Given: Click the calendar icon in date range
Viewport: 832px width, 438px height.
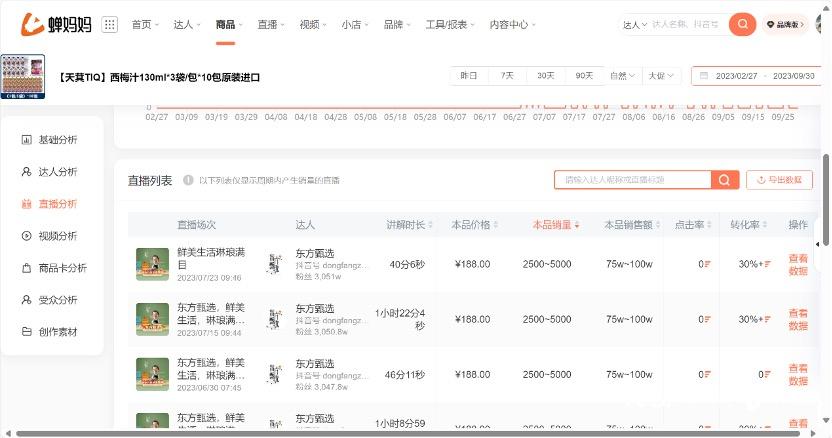Looking at the screenshot, I should coord(704,76).
